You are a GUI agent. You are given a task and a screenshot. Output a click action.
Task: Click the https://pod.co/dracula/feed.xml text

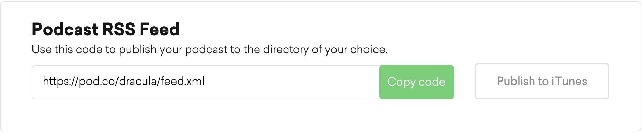(124, 82)
